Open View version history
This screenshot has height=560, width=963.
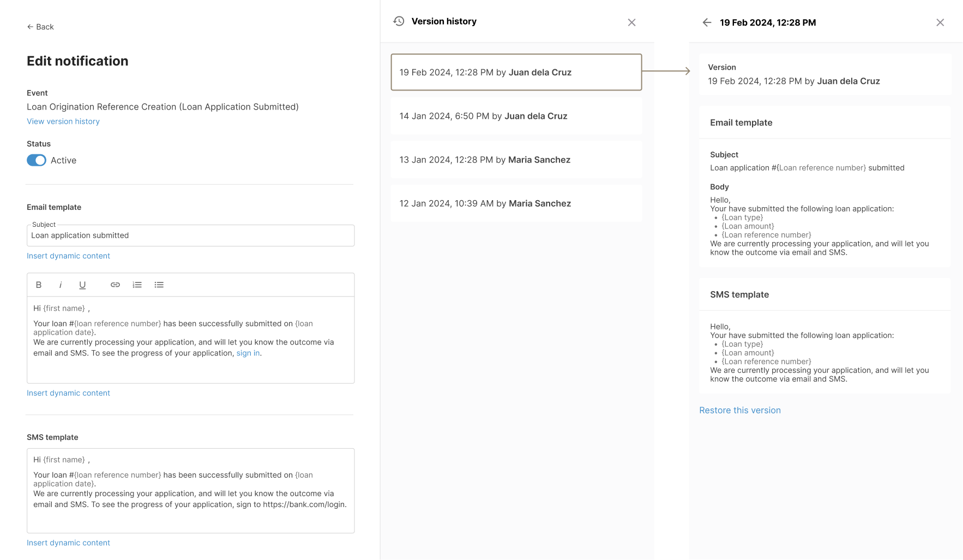(63, 121)
